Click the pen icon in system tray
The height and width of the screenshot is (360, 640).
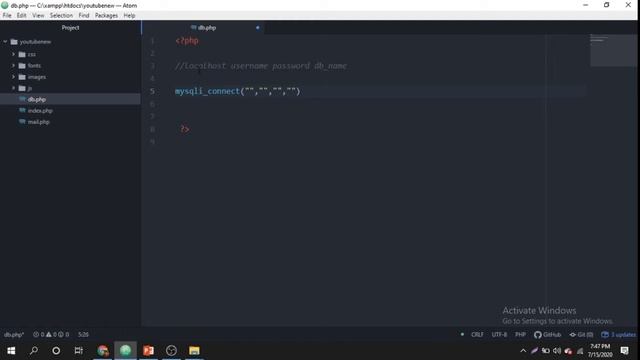coord(534,351)
